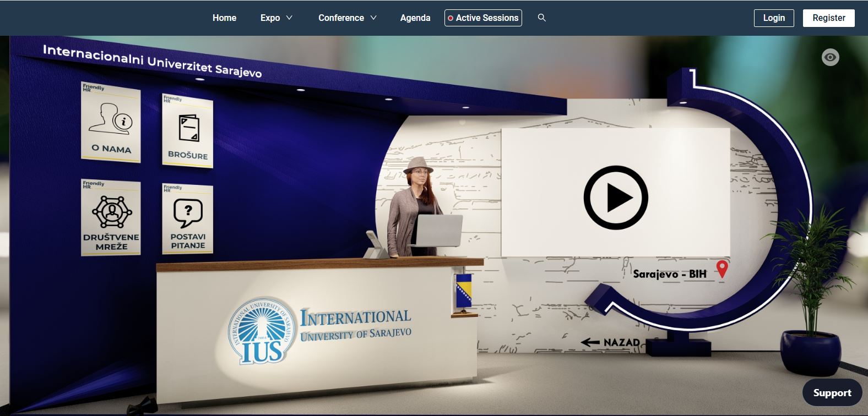Viewport: 868px width, 416px height.
Task: Open the DRUŠTVENE MREŽE social networks panel
Action: click(x=111, y=218)
